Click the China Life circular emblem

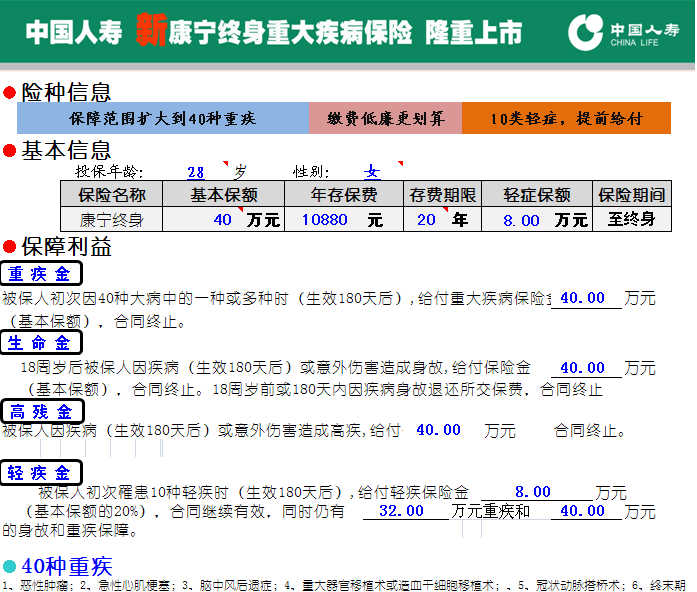click(585, 32)
